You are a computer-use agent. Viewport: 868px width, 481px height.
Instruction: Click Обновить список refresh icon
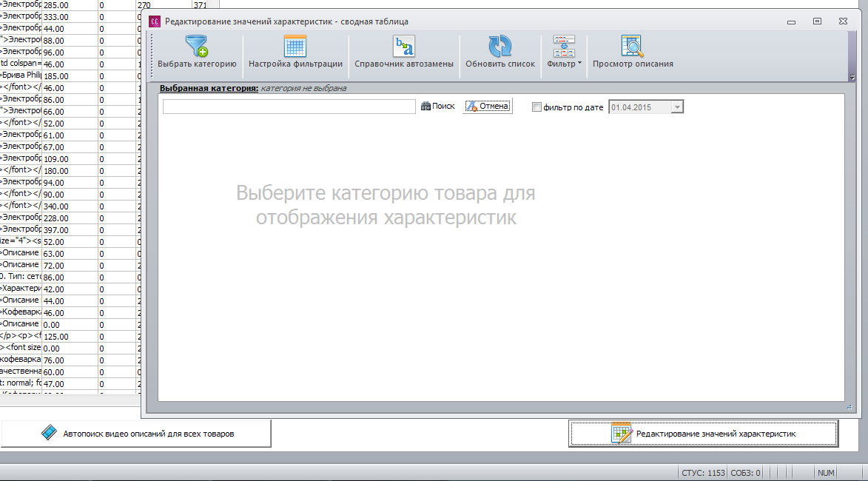500,46
